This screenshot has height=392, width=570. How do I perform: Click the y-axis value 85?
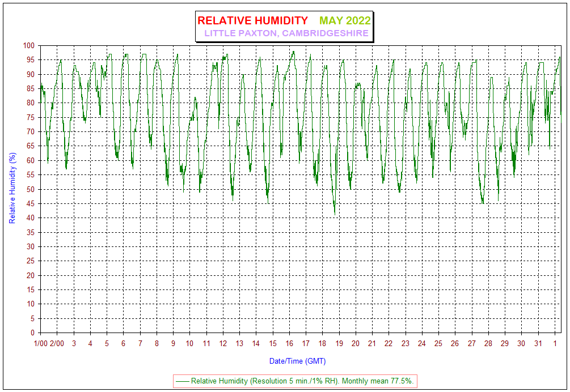tap(31, 88)
